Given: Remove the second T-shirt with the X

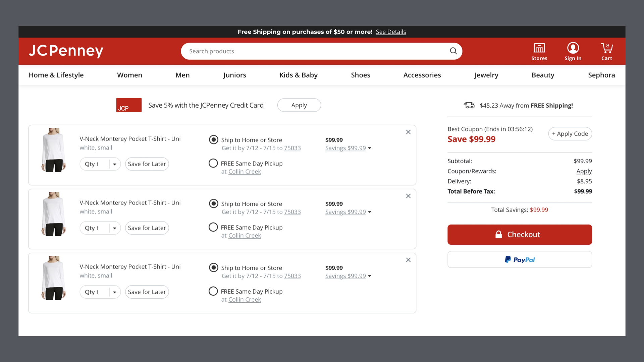Looking at the screenshot, I should 408,196.
